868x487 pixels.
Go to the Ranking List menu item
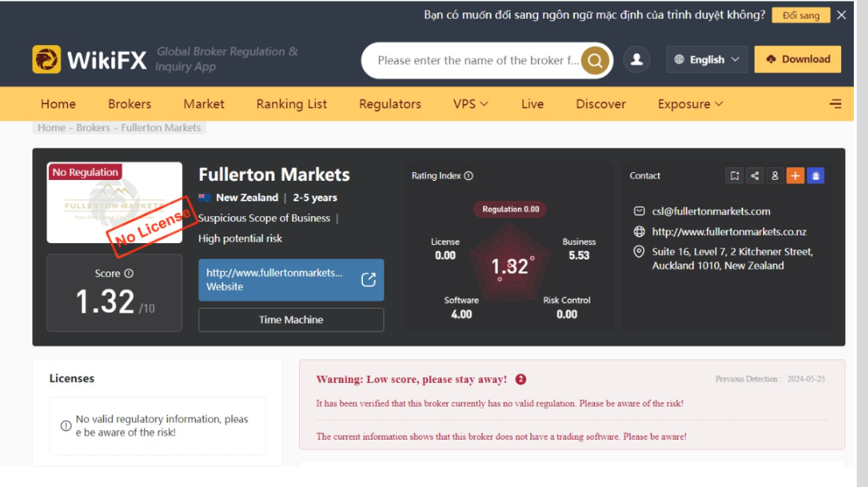(x=291, y=104)
